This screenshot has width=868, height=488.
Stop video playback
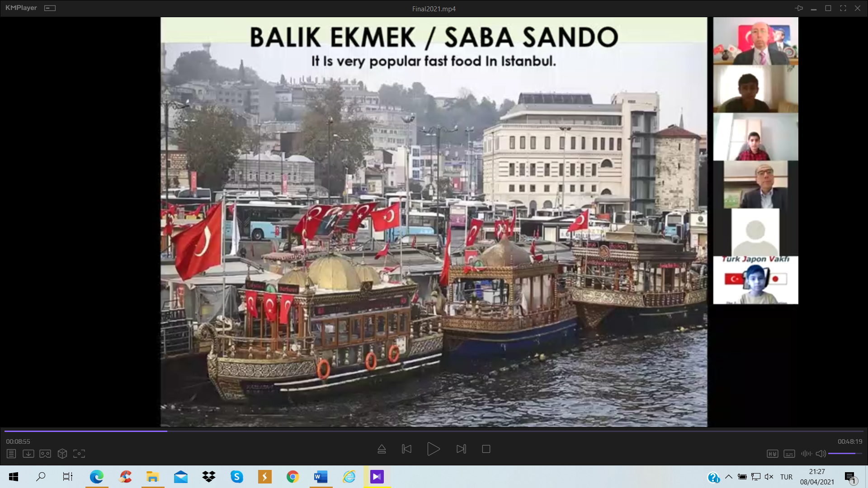[x=486, y=449]
